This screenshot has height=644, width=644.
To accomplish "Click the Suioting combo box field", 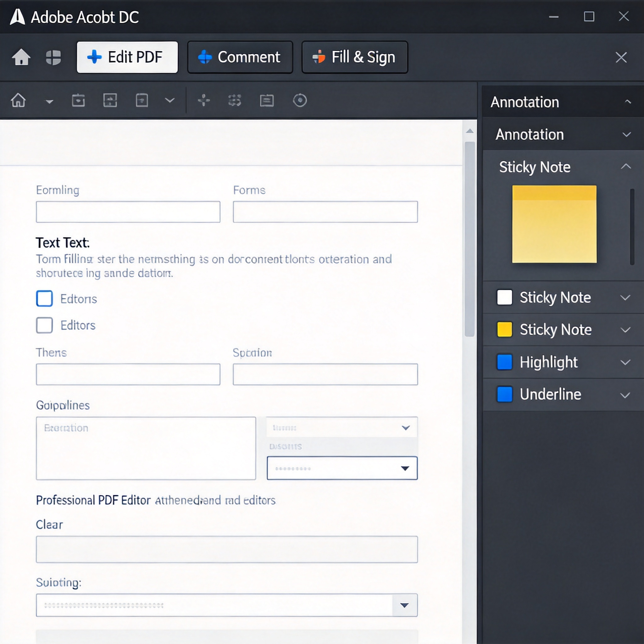I will (227, 605).
